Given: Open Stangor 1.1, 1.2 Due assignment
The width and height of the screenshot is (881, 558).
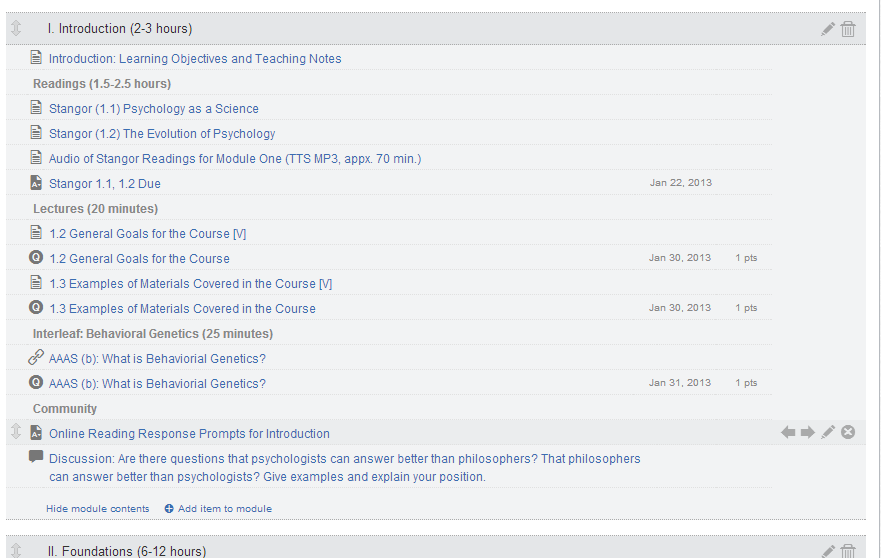Looking at the screenshot, I should click(x=104, y=184).
